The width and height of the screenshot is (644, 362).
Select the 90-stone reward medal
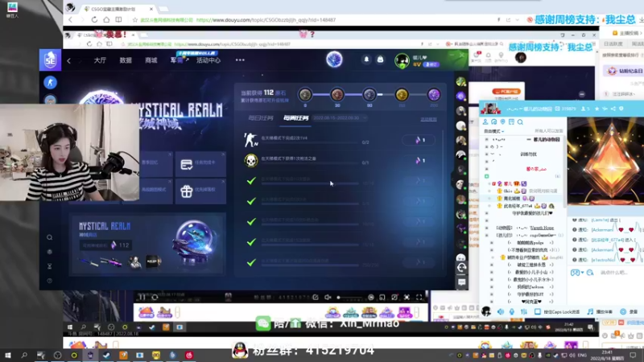[369, 95]
